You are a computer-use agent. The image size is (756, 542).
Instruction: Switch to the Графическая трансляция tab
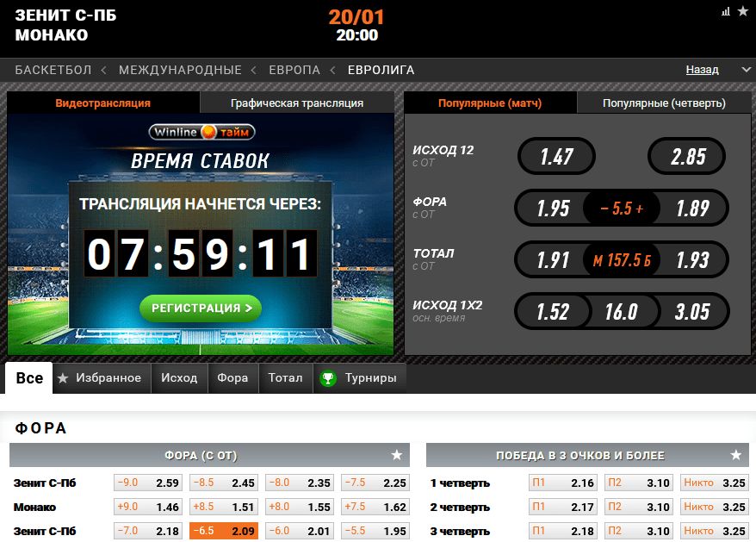(297, 103)
